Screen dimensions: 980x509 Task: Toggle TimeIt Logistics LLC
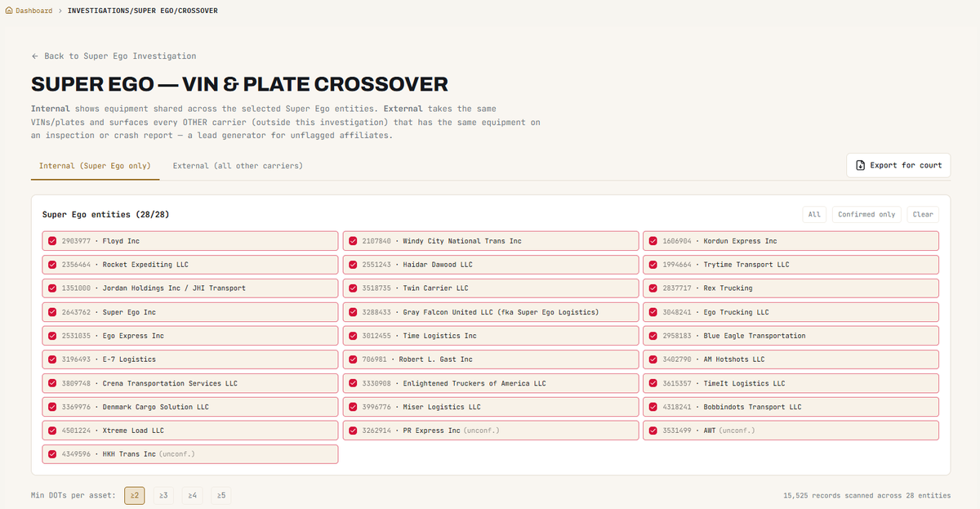coord(791,383)
